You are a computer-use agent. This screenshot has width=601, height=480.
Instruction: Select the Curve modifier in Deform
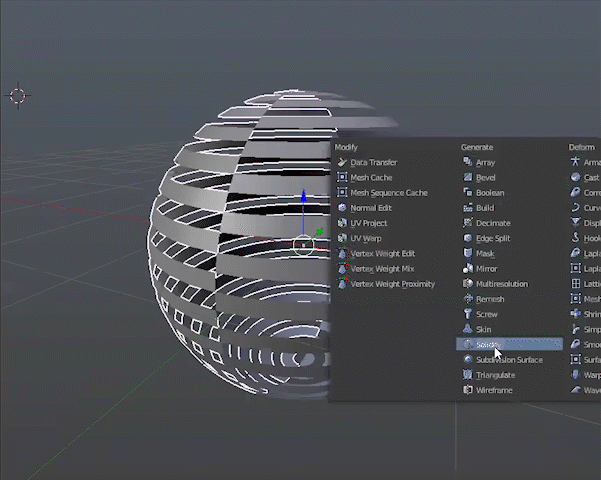[585, 208]
